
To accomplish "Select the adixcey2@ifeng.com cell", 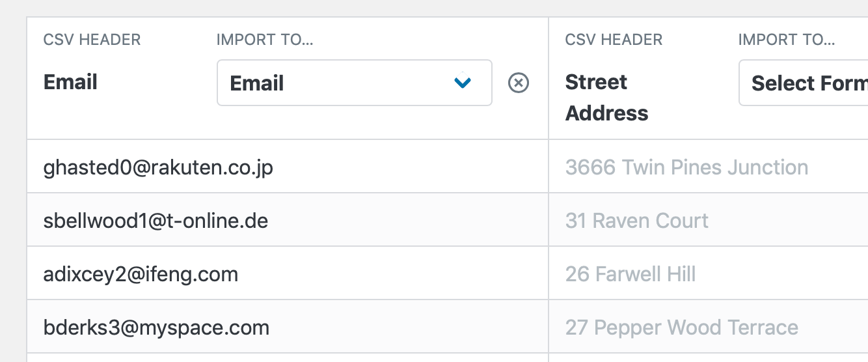I will pos(288,273).
